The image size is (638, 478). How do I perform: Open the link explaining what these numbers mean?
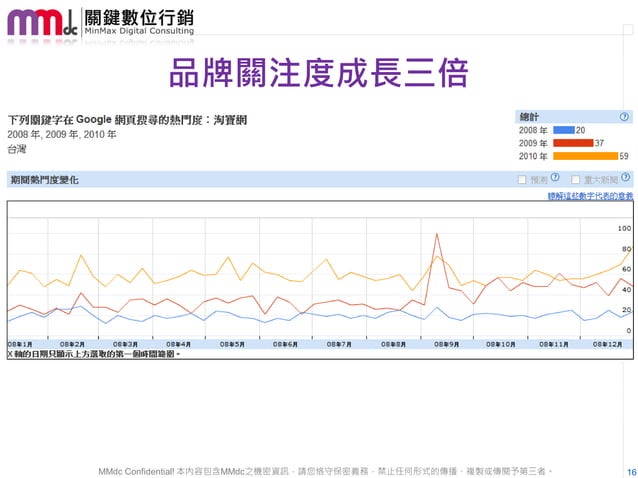tap(590, 196)
